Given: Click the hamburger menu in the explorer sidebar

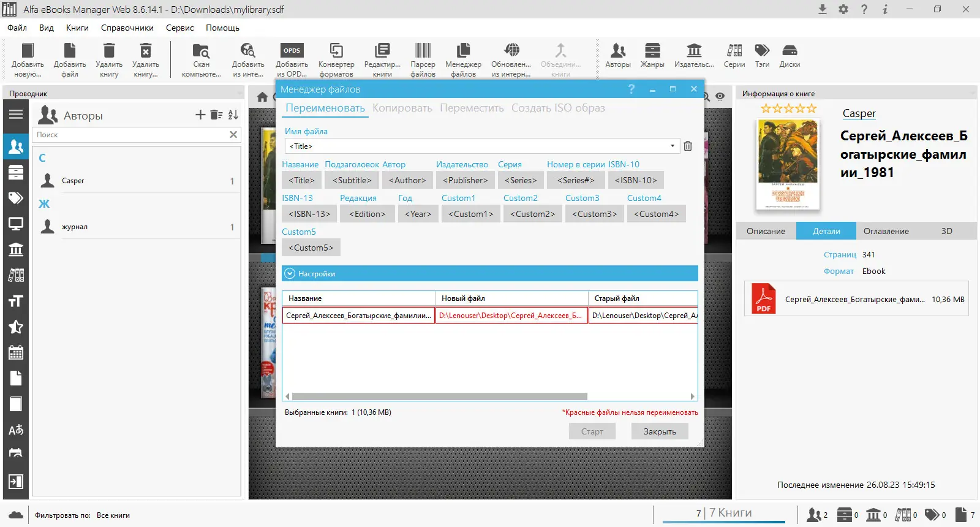Looking at the screenshot, I should point(16,115).
